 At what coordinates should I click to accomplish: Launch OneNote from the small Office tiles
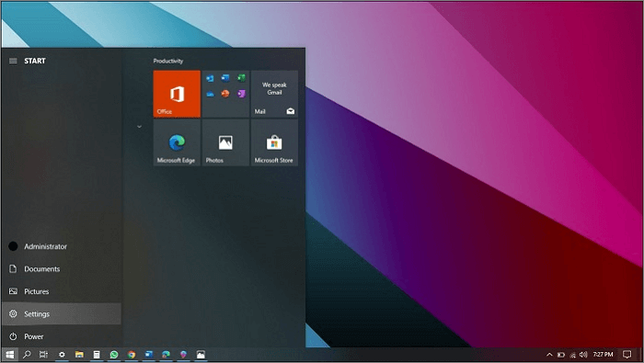241,94
